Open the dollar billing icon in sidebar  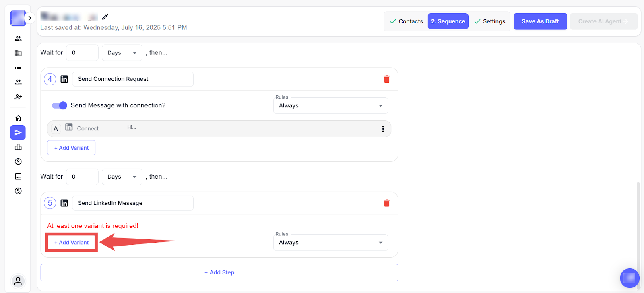18,191
